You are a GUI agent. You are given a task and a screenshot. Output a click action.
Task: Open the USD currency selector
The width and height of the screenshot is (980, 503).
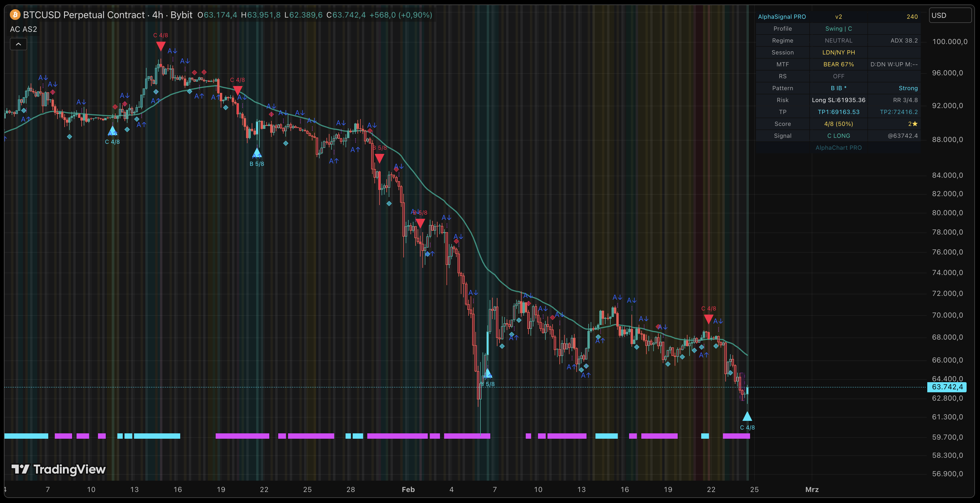950,15
